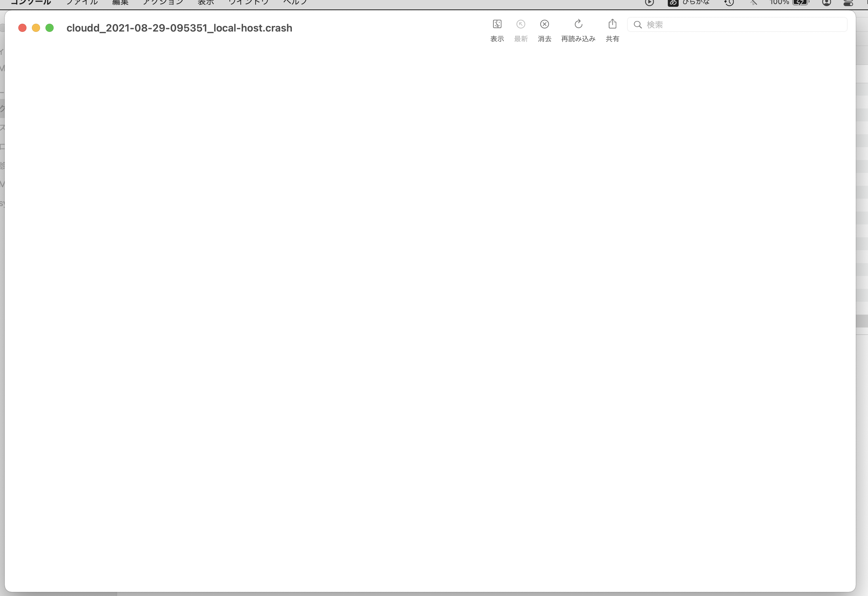Open the ひらがな input source menu
Viewport: 868px width, 596px height.
[x=689, y=3]
